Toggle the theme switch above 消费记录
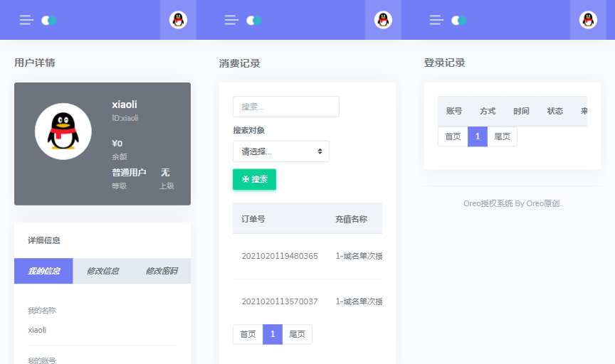This screenshot has width=615, height=364. [254, 20]
